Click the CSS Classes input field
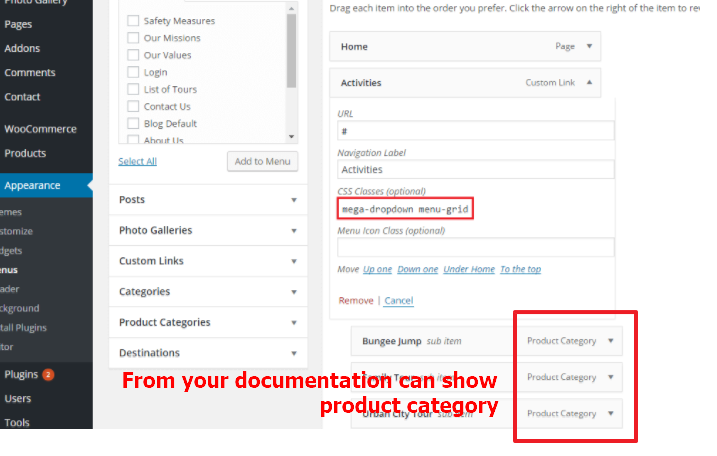Screen dimensions: 717x456 pyautogui.click(x=405, y=209)
